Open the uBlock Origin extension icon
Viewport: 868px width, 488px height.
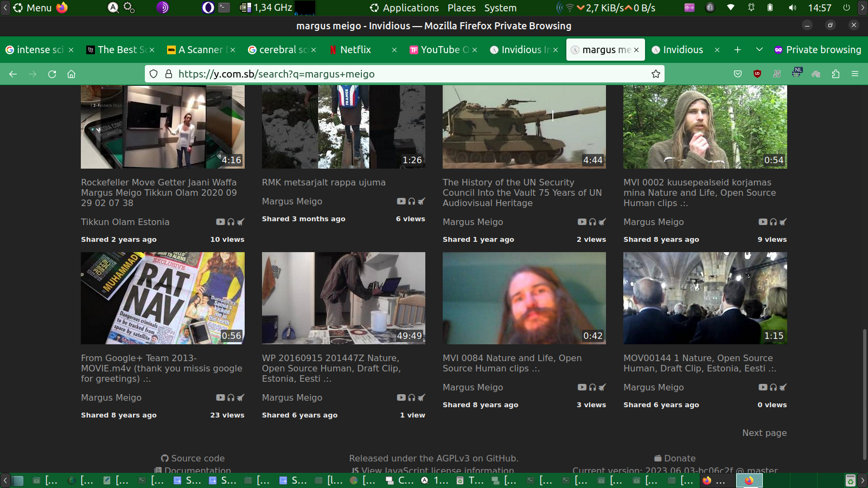757,74
